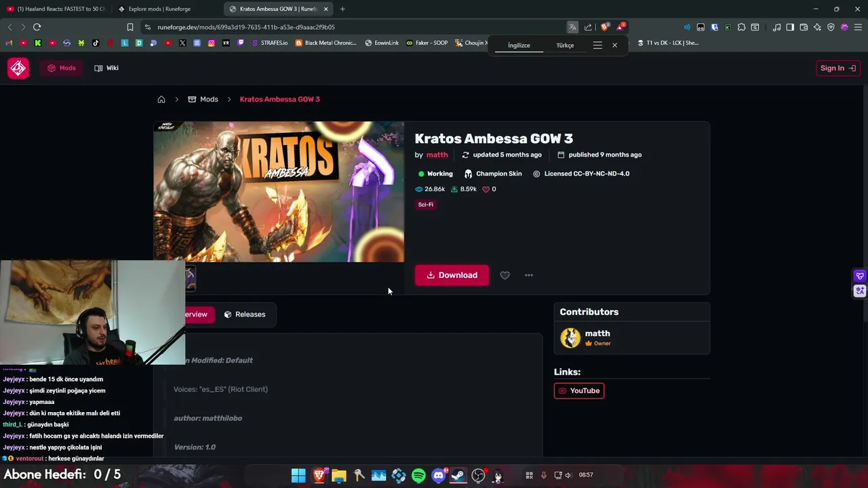Open the TikTok bookmark icon
The height and width of the screenshot is (488, 868).
(x=96, y=43)
